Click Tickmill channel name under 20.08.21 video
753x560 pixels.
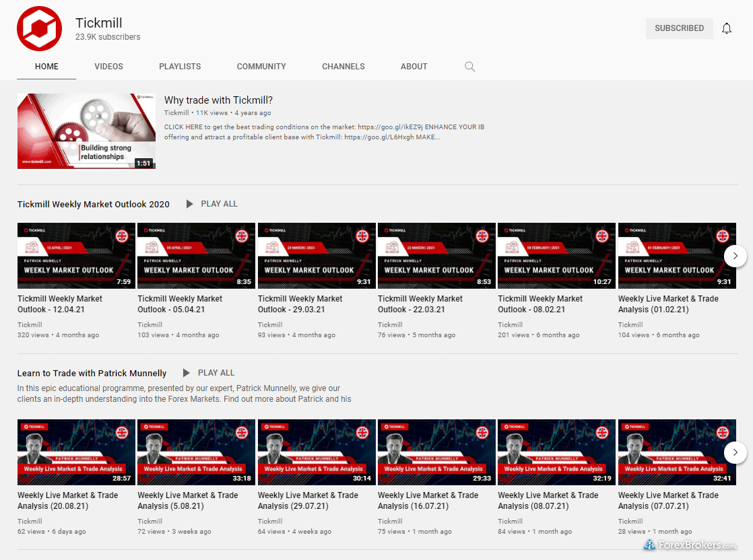coord(30,521)
